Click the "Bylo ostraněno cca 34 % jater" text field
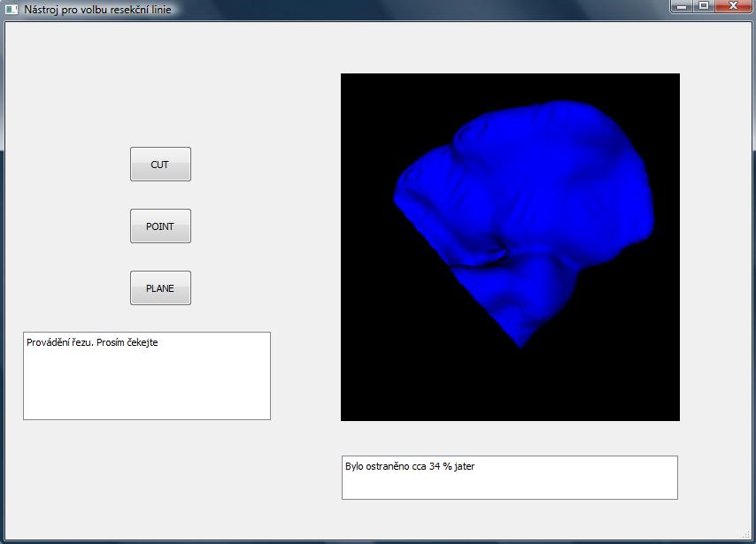This screenshot has height=544, width=756. 510,478
